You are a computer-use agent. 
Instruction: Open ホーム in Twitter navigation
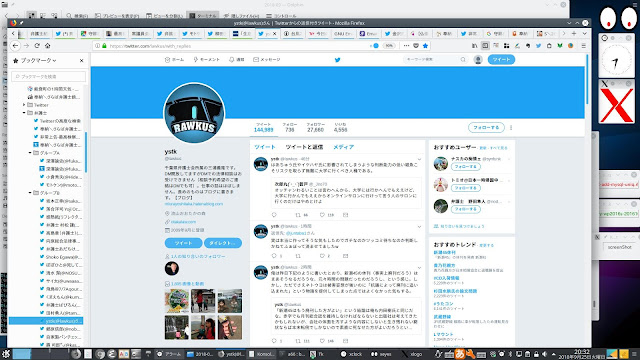[x=174, y=60]
